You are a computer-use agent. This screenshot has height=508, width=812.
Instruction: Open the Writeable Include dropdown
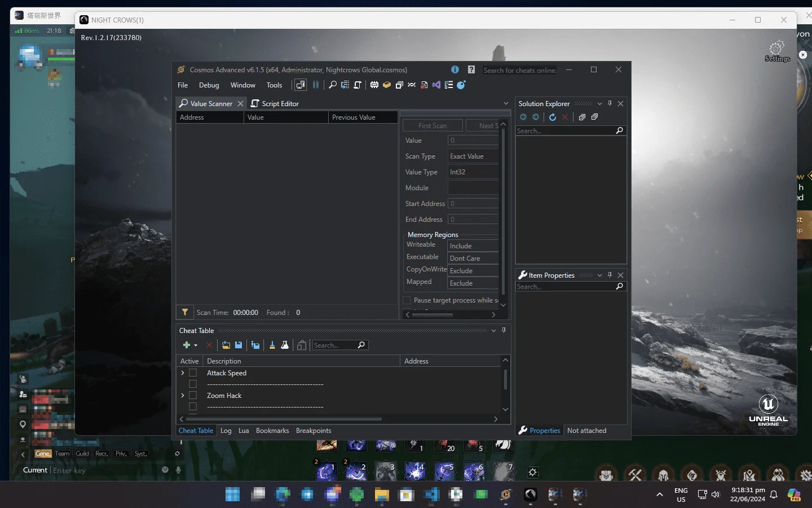click(x=473, y=246)
